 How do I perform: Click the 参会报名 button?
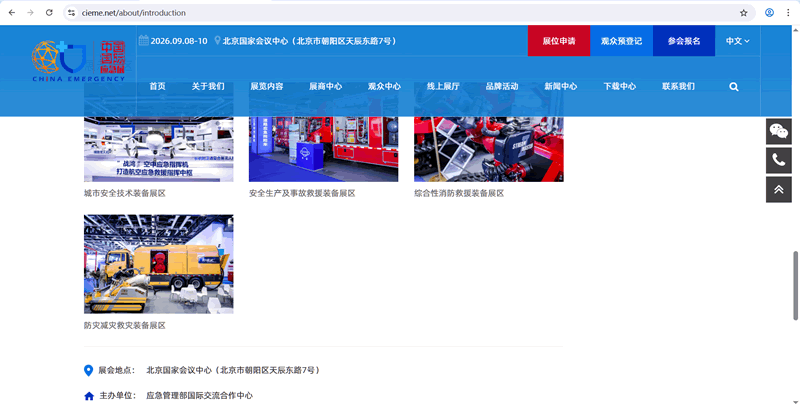point(684,41)
